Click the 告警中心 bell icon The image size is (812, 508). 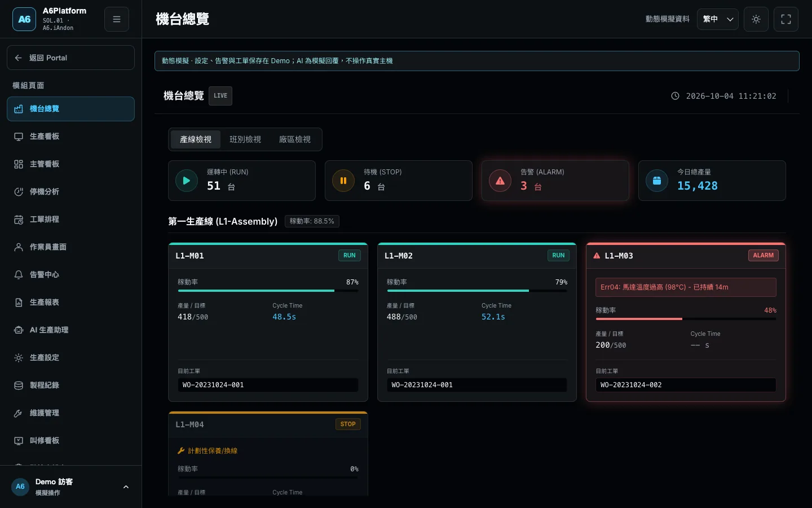[19, 275]
